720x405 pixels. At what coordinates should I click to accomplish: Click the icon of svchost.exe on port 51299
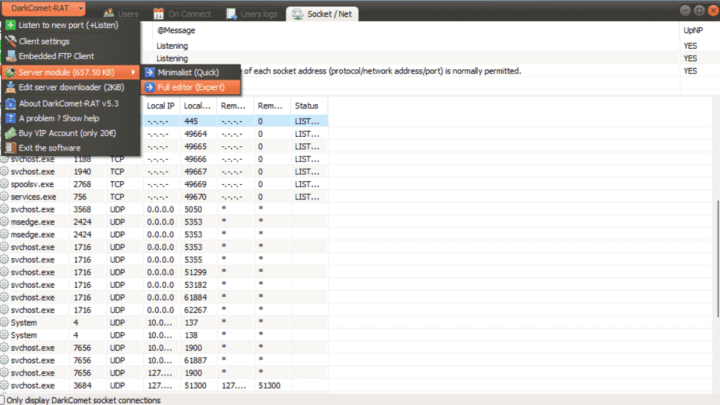(5, 272)
